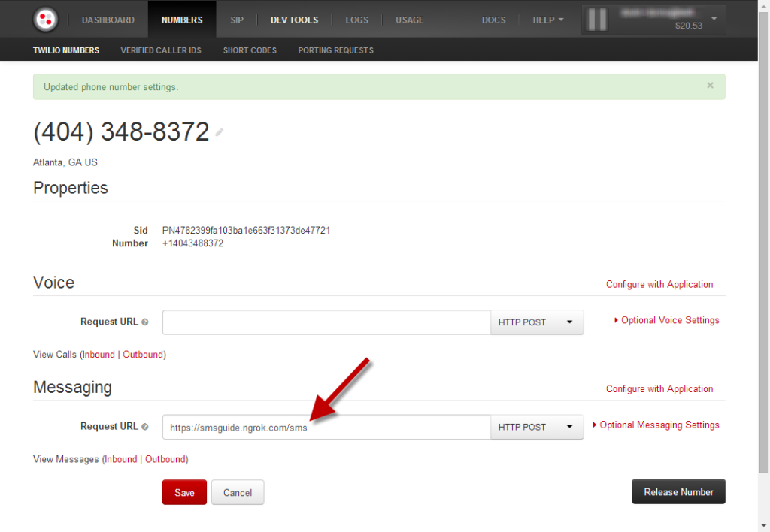This screenshot has height=532, width=770.
Task: Select Twilio Numbers submenu
Action: point(66,50)
